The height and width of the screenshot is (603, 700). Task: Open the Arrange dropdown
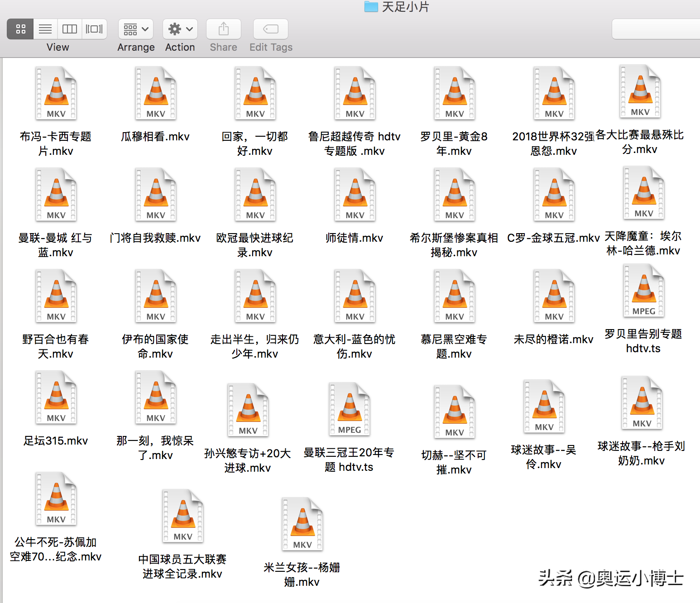(x=136, y=29)
